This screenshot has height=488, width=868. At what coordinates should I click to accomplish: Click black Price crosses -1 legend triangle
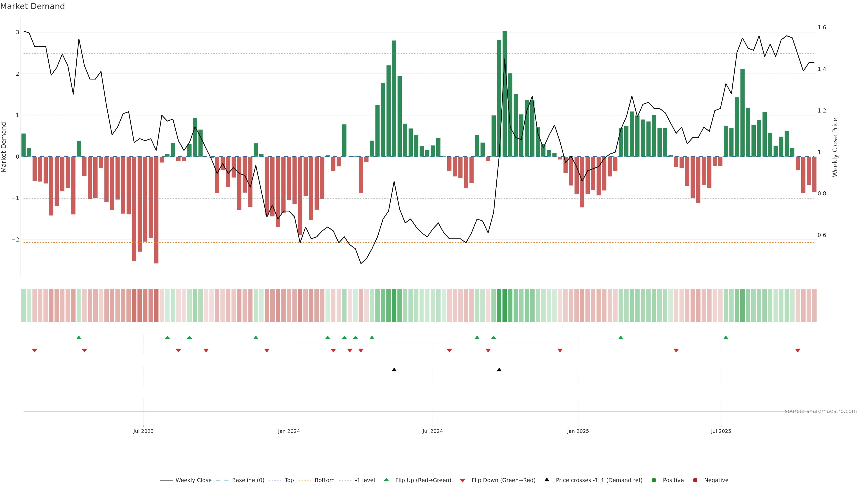point(547,480)
